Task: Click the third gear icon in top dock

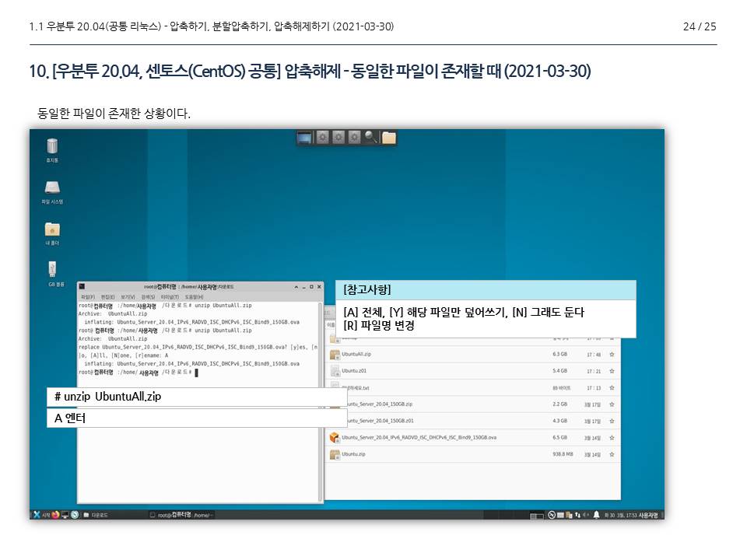Action: [354, 138]
